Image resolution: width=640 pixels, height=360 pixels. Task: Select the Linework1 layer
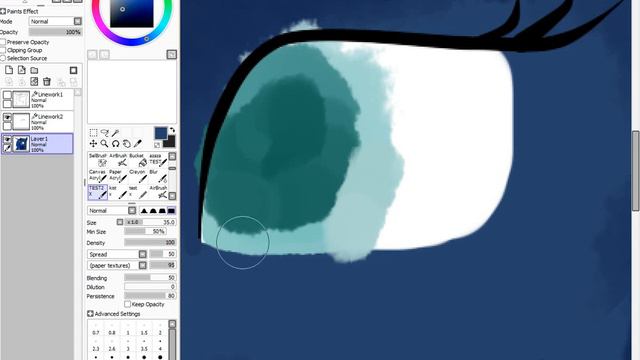(x=38, y=100)
